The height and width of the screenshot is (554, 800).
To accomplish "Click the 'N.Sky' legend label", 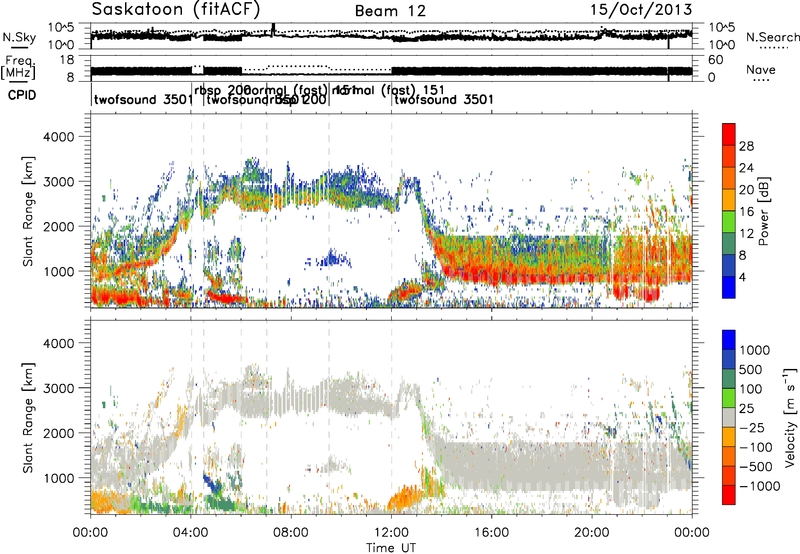I will [x=19, y=37].
